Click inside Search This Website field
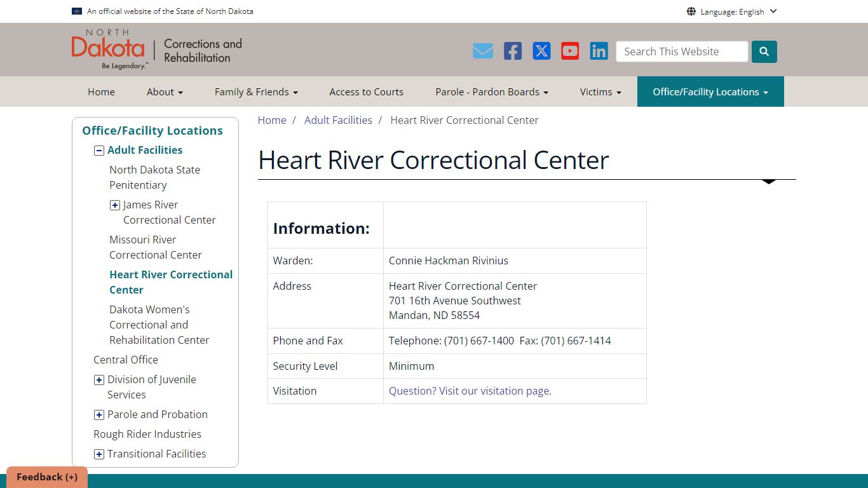Image resolution: width=868 pixels, height=488 pixels. (682, 51)
